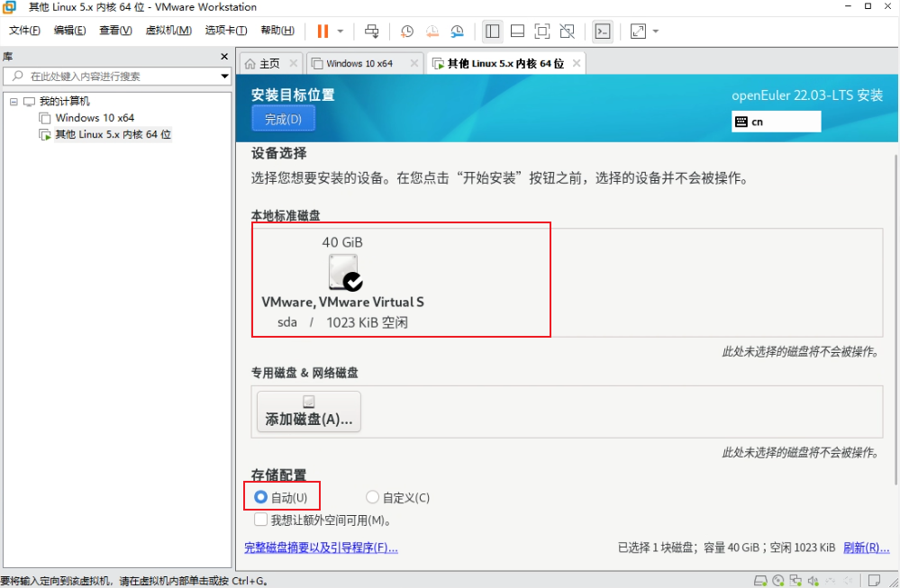Viewport: 900px width, 588px height.
Task: Close the library panel
Action: (x=224, y=56)
